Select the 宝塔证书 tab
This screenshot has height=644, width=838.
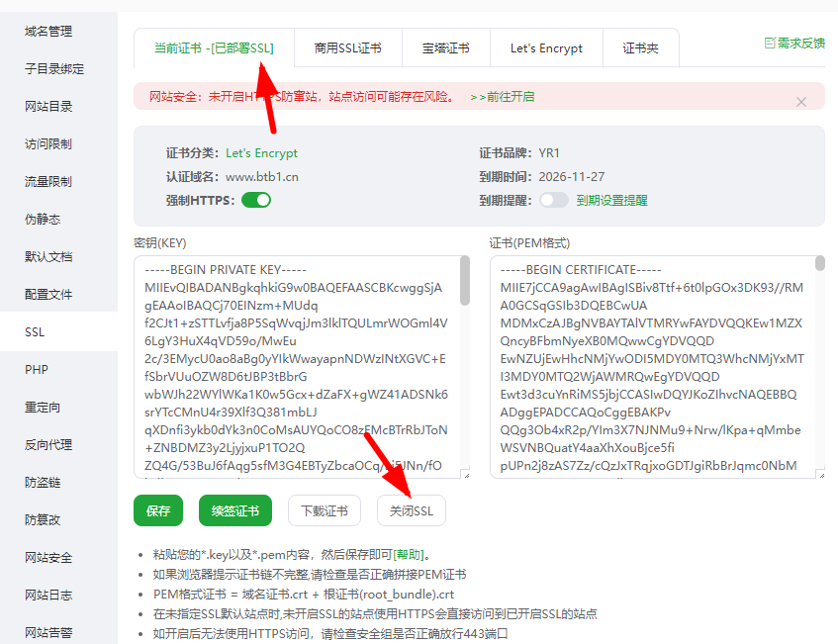pos(446,48)
